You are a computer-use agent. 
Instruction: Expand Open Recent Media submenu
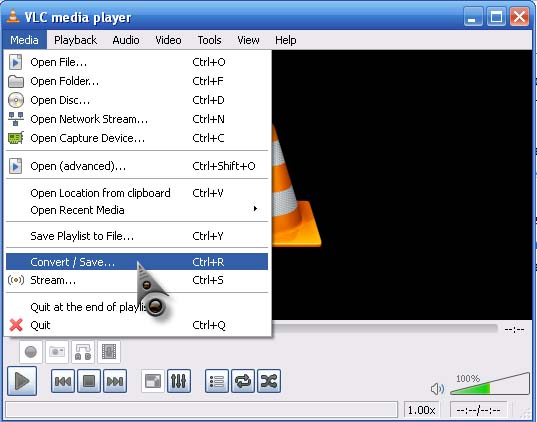137,210
